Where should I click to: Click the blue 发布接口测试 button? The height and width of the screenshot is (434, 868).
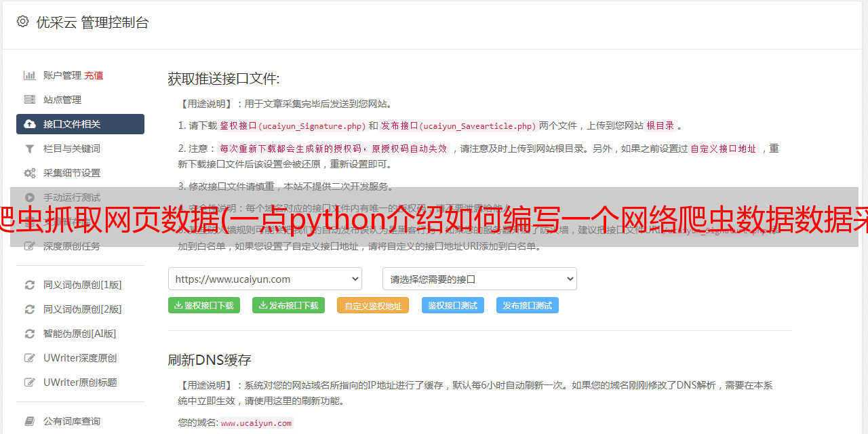click(528, 305)
